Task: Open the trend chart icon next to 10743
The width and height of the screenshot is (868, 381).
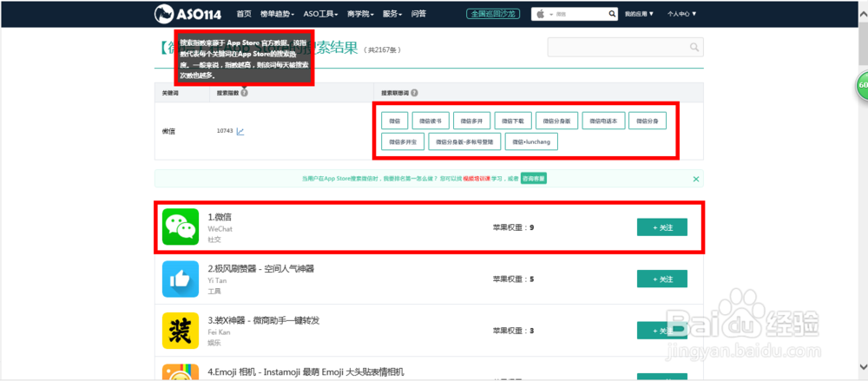Action: click(x=240, y=131)
